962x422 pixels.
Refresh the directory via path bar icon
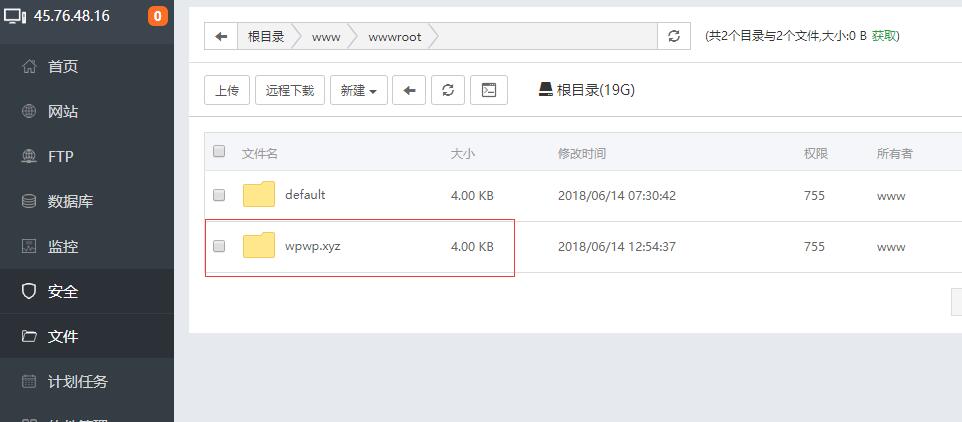[x=673, y=36]
